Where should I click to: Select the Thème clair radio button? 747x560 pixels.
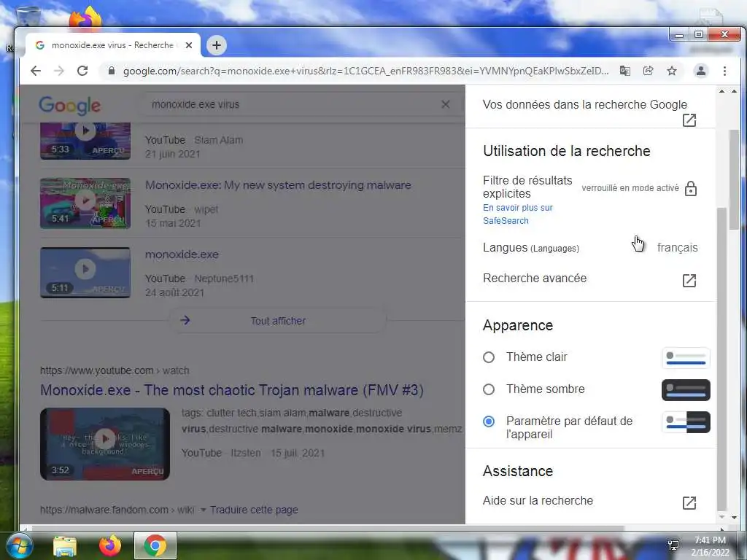[488, 357]
